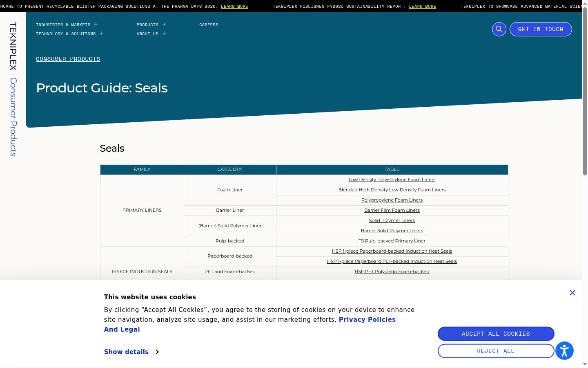This screenshot has width=588, height=368.
Task: Go to Consumer Products breadcrumb link
Action: (68, 59)
